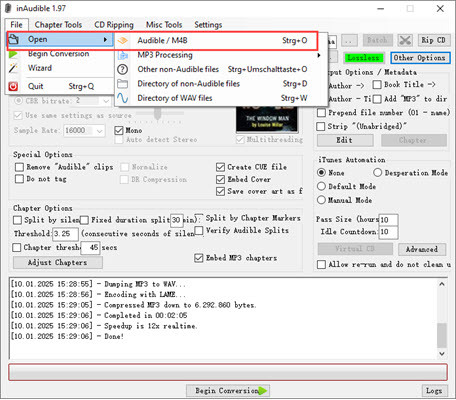The width and height of the screenshot is (456, 400).
Task: Toggle the Mono checkbox
Action: tap(119, 130)
